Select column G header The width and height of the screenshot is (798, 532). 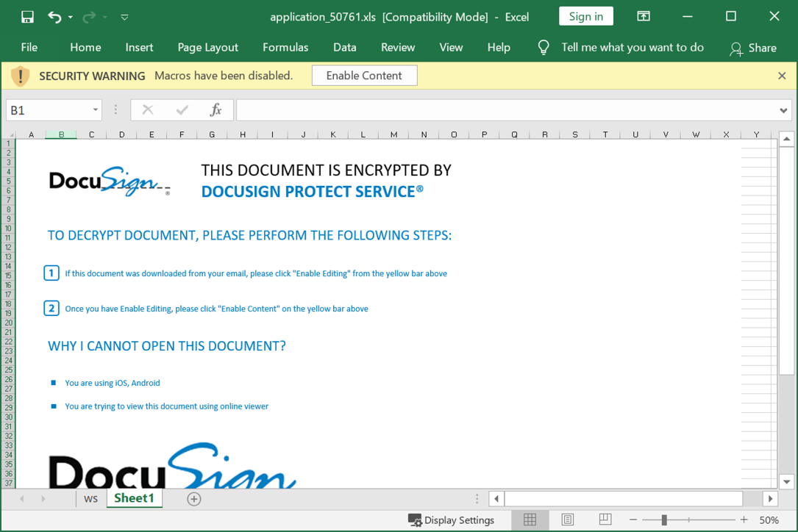click(212, 134)
